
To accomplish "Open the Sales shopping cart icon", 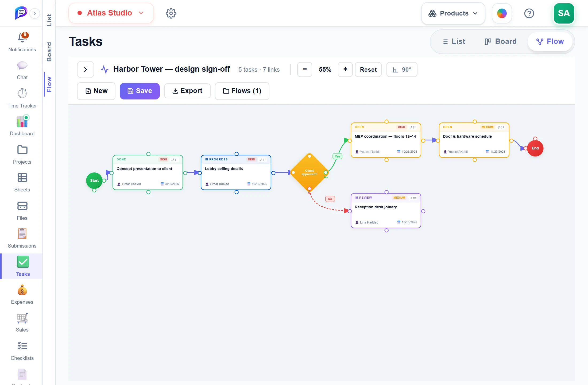I will click(22, 318).
